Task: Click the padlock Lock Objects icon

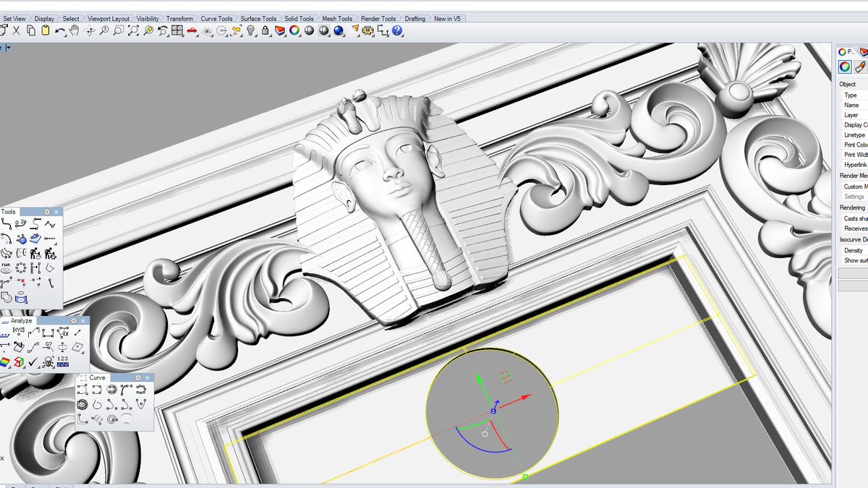Action: pyautogui.click(x=265, y=30)
